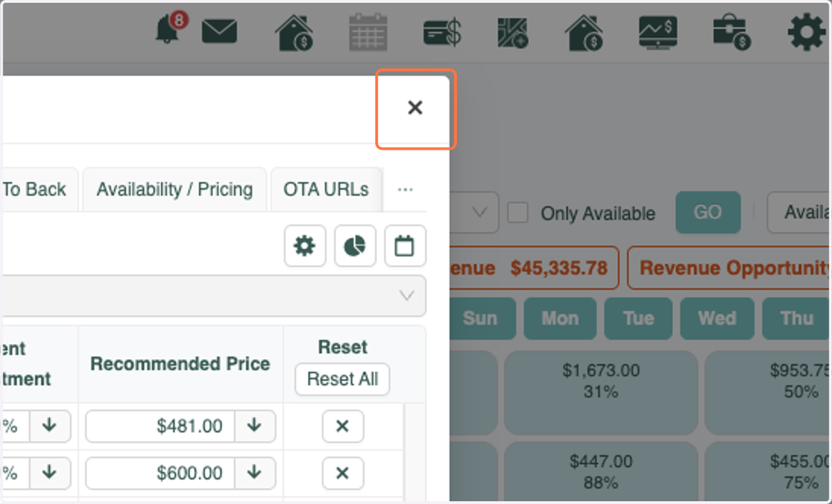This screenshot has width=832, height=504.
Task: Expand the wide dropdown below the panel toolbar
Action: coord(213,296)
